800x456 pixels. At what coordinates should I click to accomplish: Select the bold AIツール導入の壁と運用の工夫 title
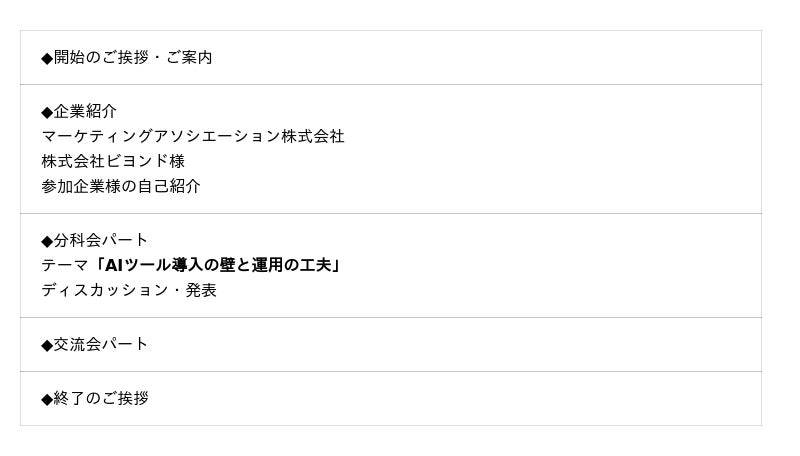[219, 265]
